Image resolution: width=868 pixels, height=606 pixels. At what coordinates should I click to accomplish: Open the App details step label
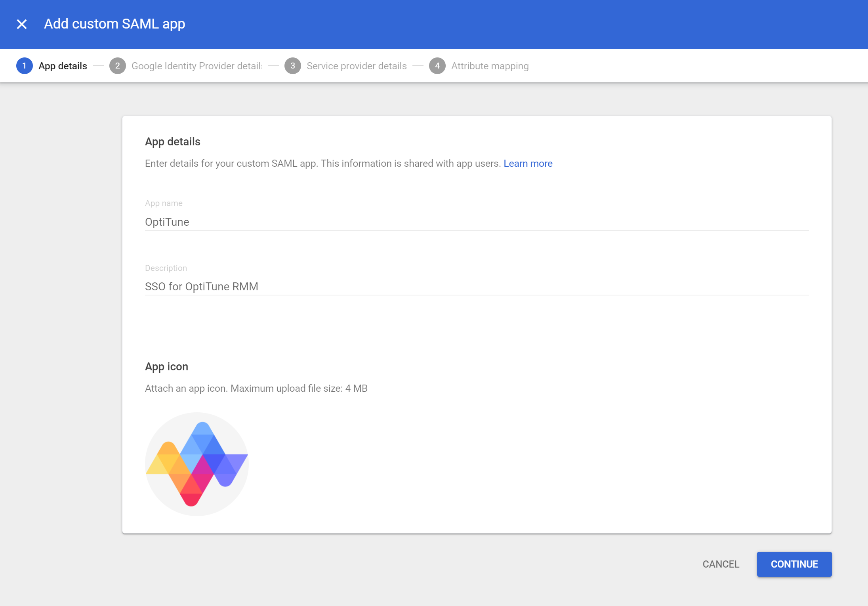(63, 66)
